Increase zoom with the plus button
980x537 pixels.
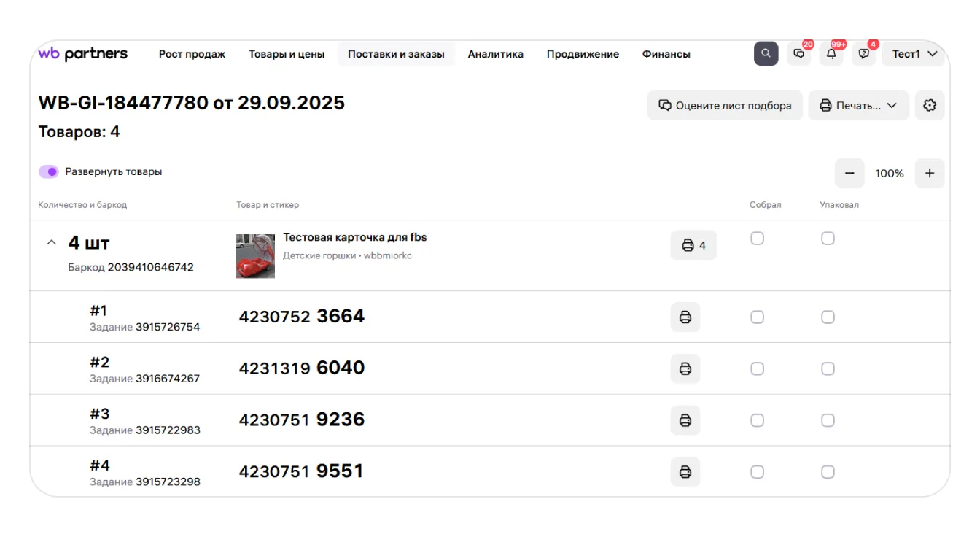coord(930,174)
